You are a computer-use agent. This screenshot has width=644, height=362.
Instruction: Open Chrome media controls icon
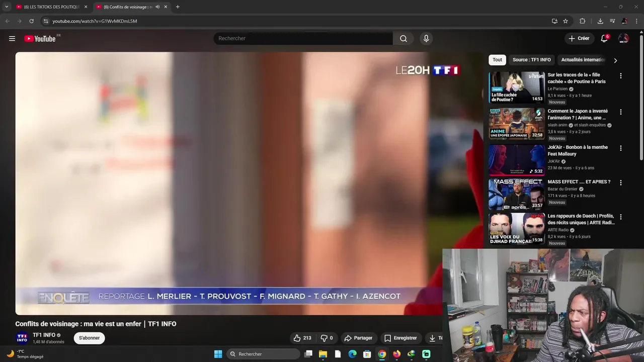[612, 21]
